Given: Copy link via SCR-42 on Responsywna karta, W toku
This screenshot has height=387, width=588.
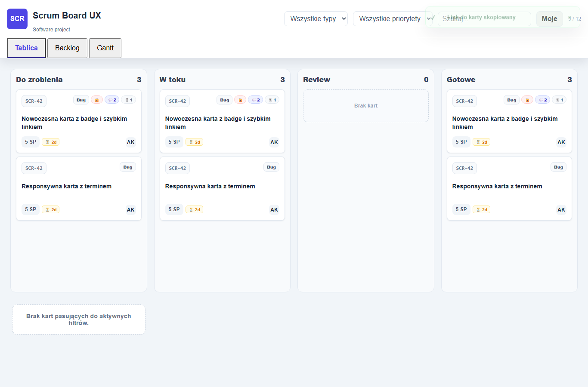Looking at the screenshot, I should pos(177,168).
